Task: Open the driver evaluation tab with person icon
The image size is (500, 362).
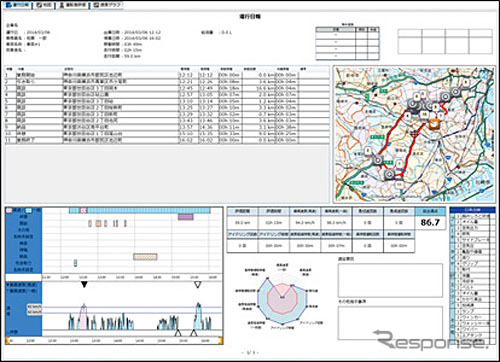Action: click(73, 5)
